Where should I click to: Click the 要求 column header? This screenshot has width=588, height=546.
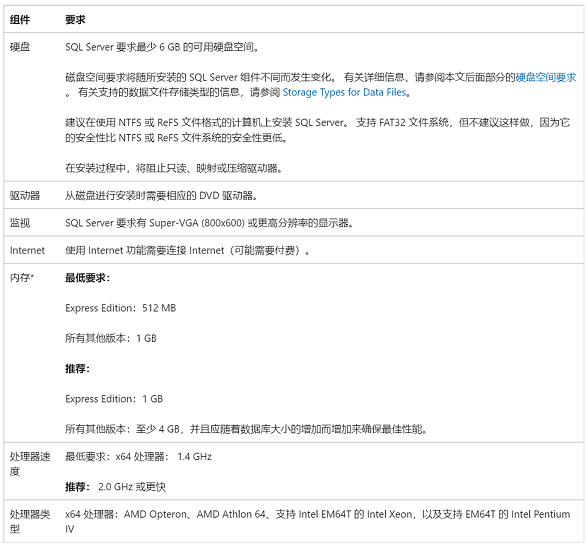click(75, 20)
